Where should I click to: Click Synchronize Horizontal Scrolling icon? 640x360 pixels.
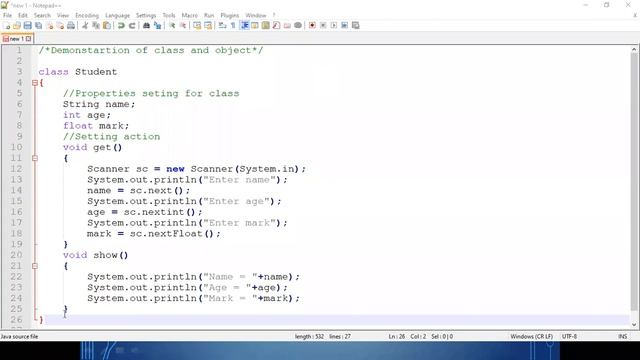(x=208, y=25)
